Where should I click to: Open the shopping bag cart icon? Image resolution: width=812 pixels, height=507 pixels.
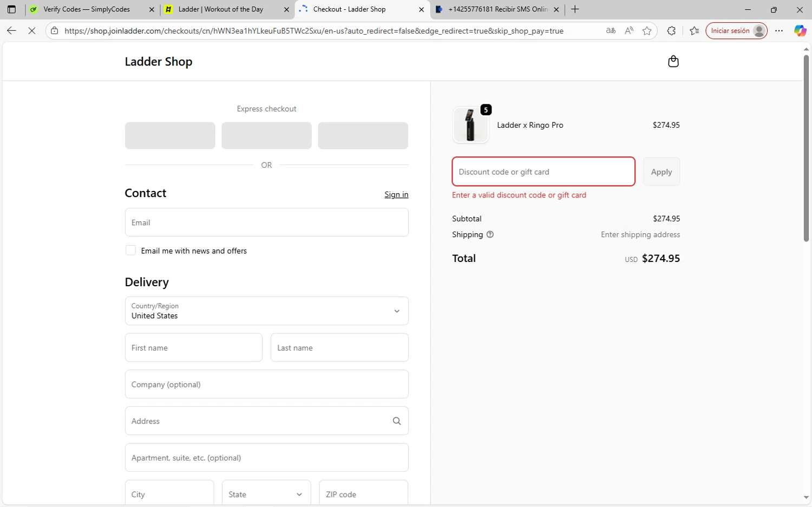click(673, 61)
